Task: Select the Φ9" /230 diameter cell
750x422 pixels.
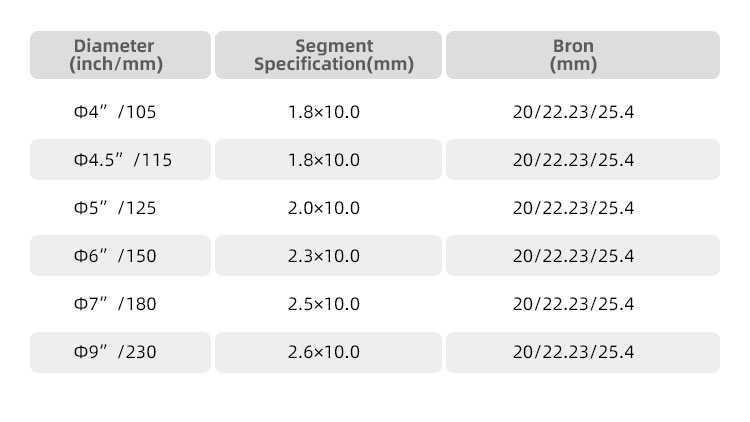Action: coord(120,352)
